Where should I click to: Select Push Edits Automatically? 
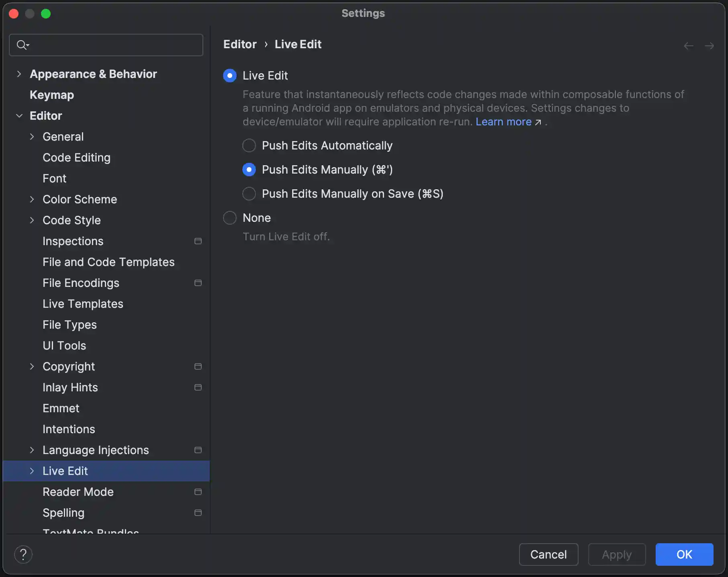[249, 145]
